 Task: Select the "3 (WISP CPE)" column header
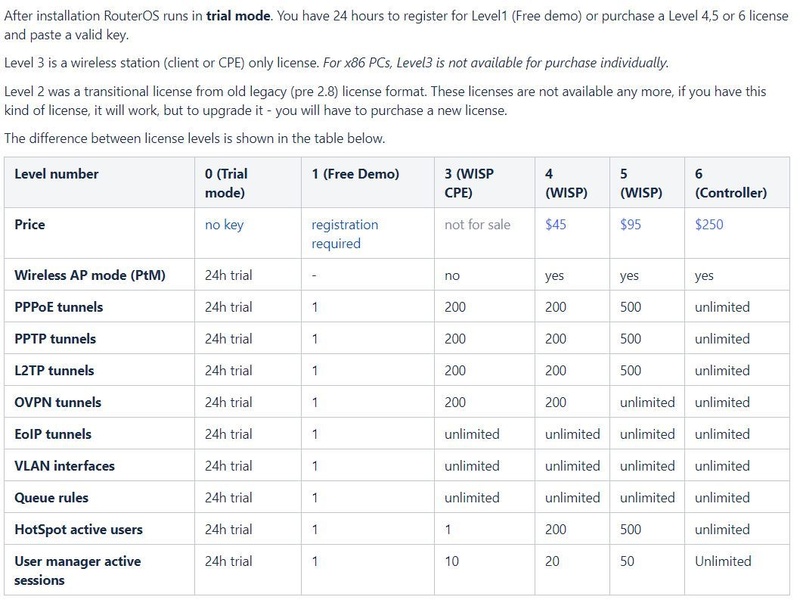tap(469, 183)
